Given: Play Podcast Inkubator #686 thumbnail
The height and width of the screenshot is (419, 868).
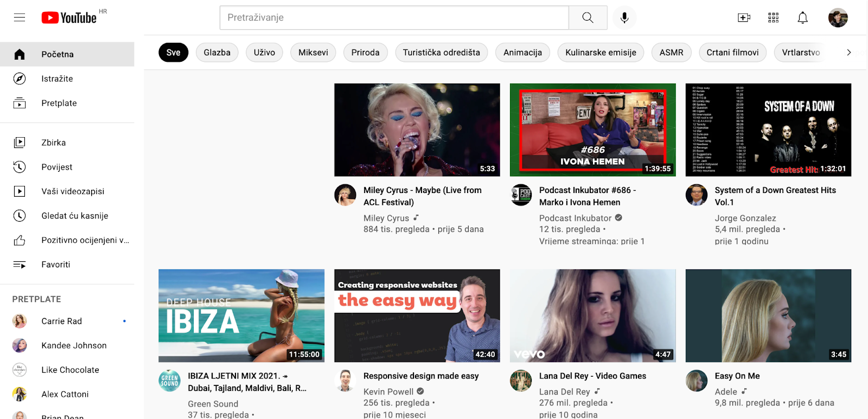Looking at the screenshot, I should click(x=593, y=130).
